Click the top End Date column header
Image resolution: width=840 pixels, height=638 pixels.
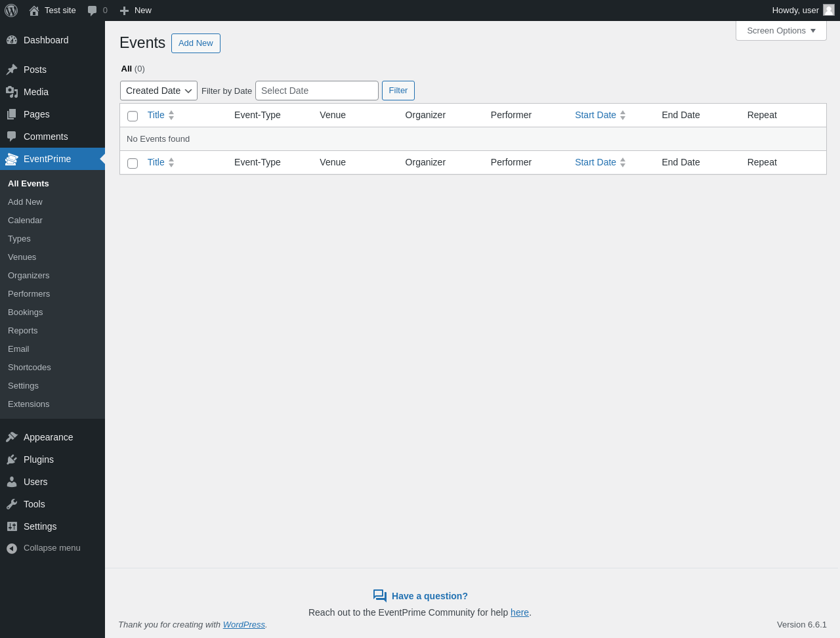point(681,115)
